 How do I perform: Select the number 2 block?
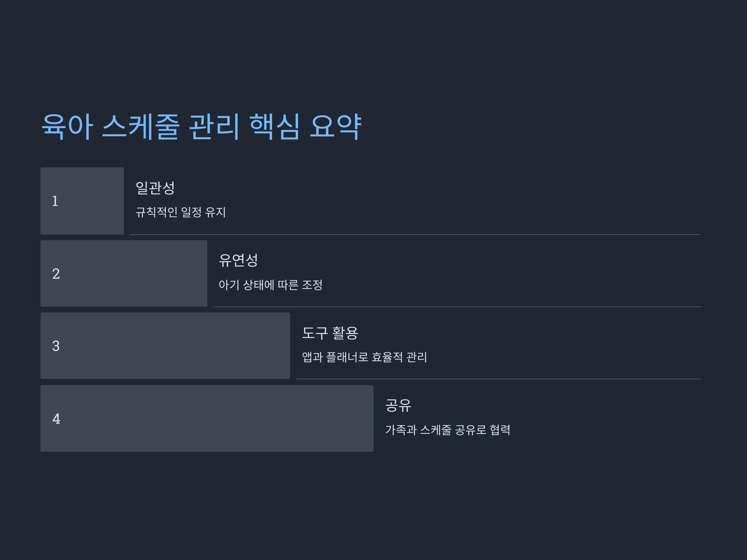click(x=124, y=273)
